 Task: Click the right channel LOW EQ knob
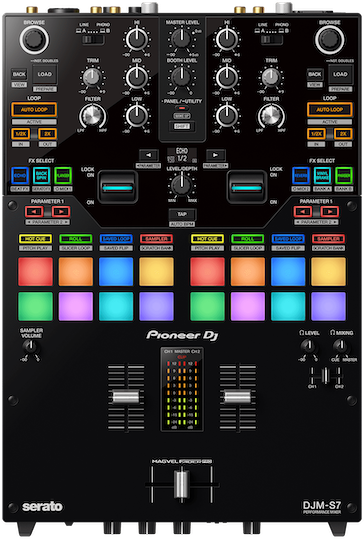pyautogui.click(x=227, y=115)
